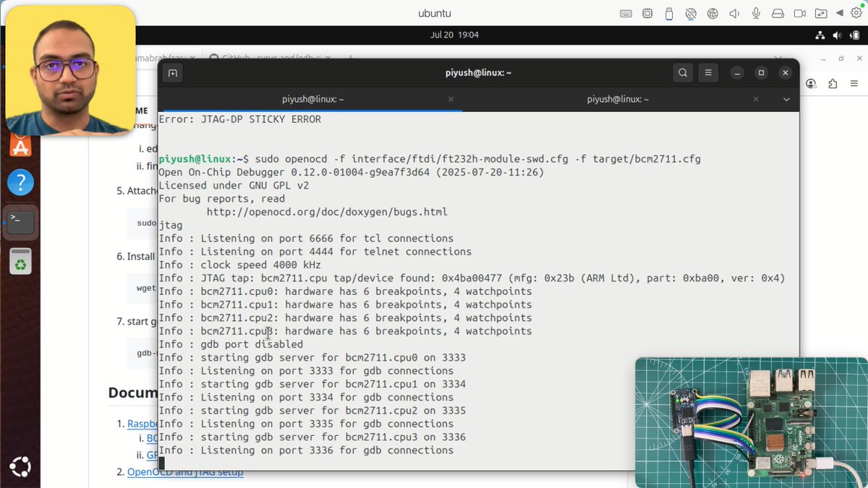Show applications via the Ubuntu logo button

[20, 468]
